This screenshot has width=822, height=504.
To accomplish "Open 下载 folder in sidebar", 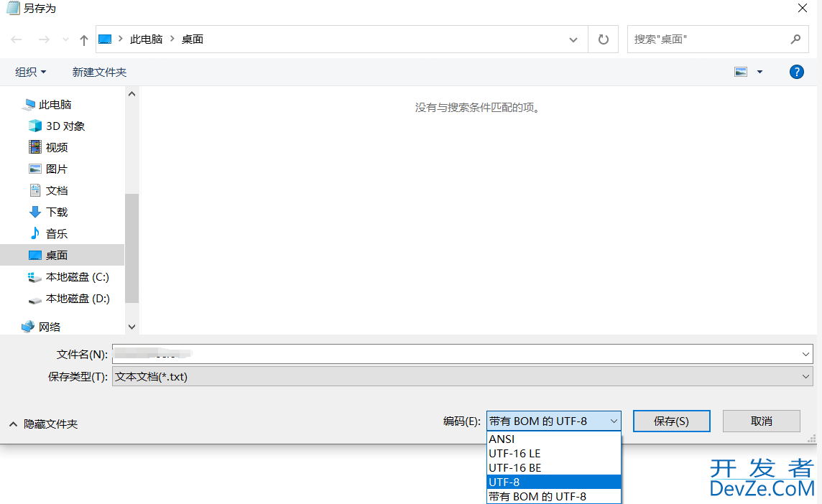I will pos(57,213).
